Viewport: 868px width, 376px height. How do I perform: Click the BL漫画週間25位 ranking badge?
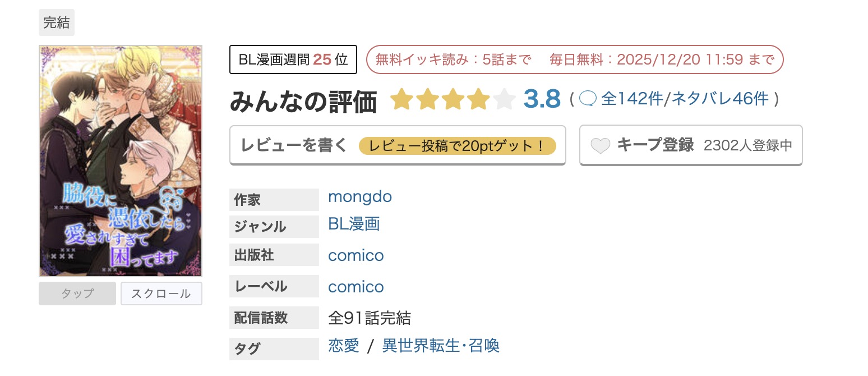click(293, 59)
